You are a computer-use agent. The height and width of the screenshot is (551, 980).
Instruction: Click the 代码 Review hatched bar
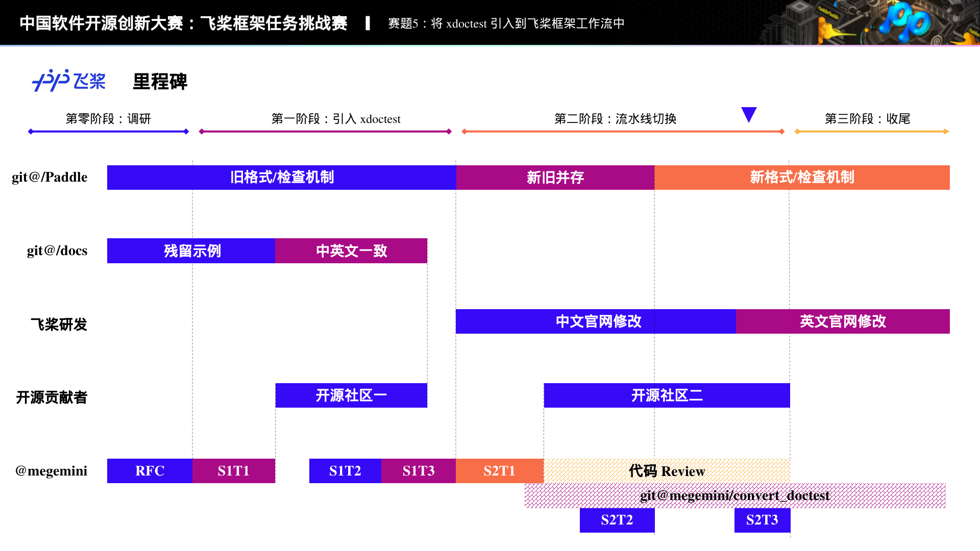coord(667,470)
